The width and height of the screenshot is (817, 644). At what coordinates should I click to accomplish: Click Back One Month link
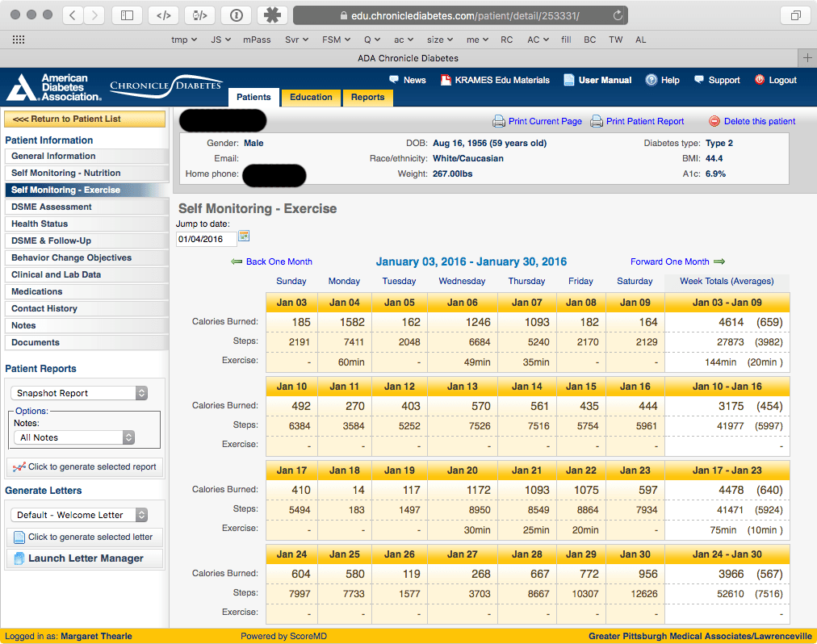279,261
